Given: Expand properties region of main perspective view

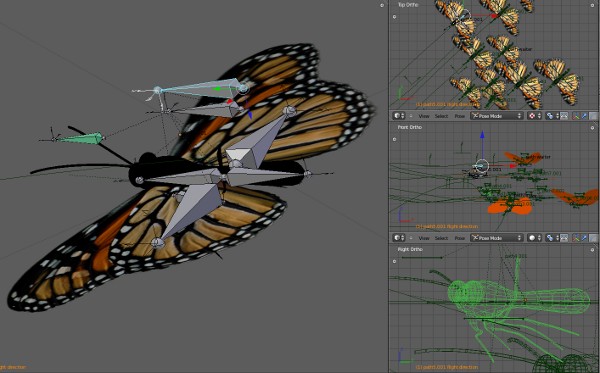Looking at the screenshot, I should (x=382, y=5).
